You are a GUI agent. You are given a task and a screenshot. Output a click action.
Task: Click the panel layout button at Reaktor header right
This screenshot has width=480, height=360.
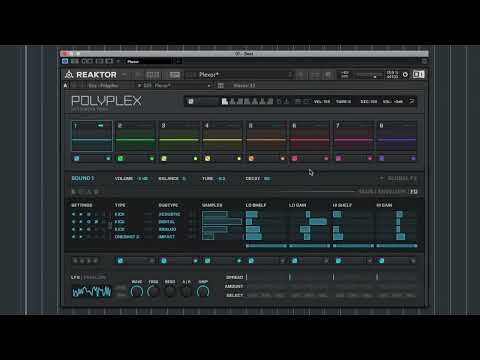point(419,74)
